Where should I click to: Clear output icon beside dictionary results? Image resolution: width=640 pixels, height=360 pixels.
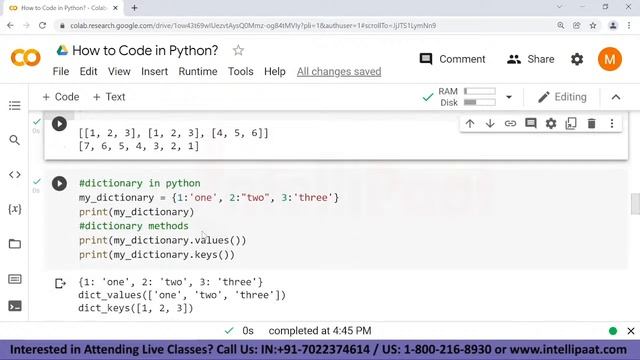[60, 283]
